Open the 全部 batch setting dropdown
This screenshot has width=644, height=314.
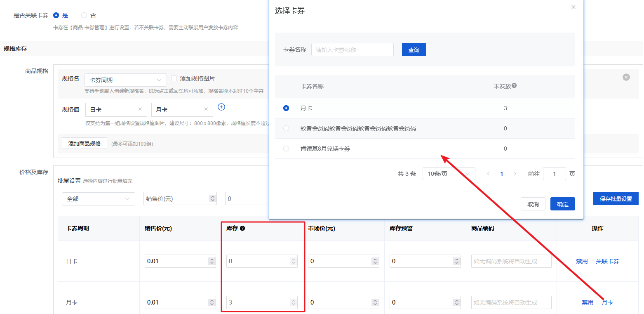pos(99,199)
